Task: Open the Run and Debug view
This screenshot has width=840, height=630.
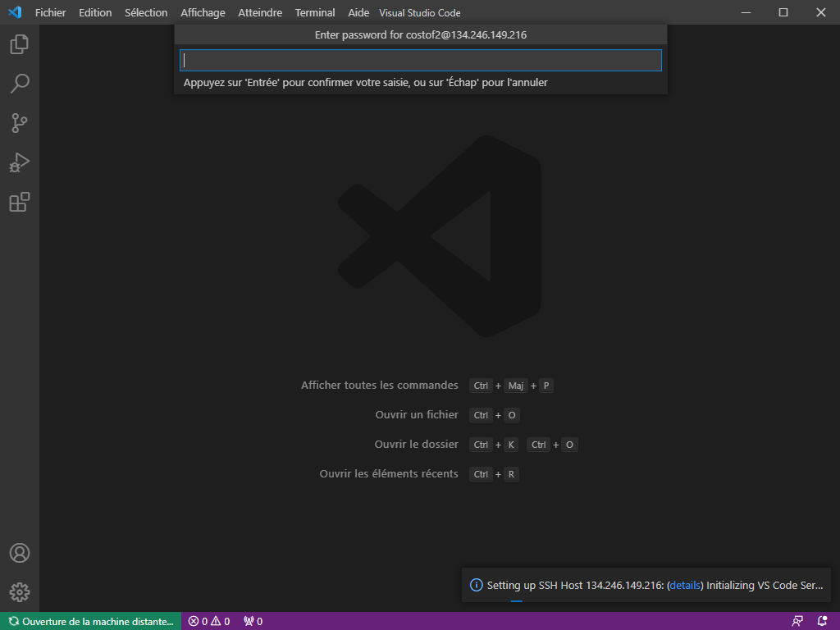Action: [x=20, y=162]
